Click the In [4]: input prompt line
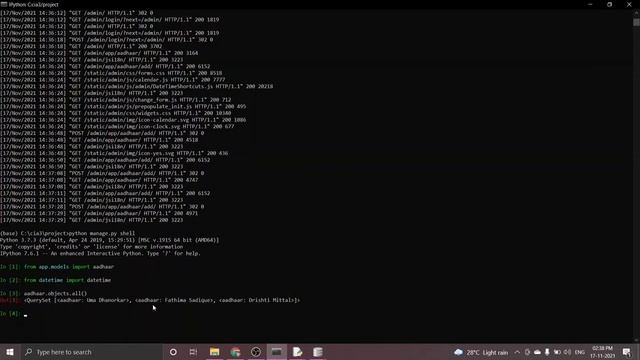 (14, 314)
